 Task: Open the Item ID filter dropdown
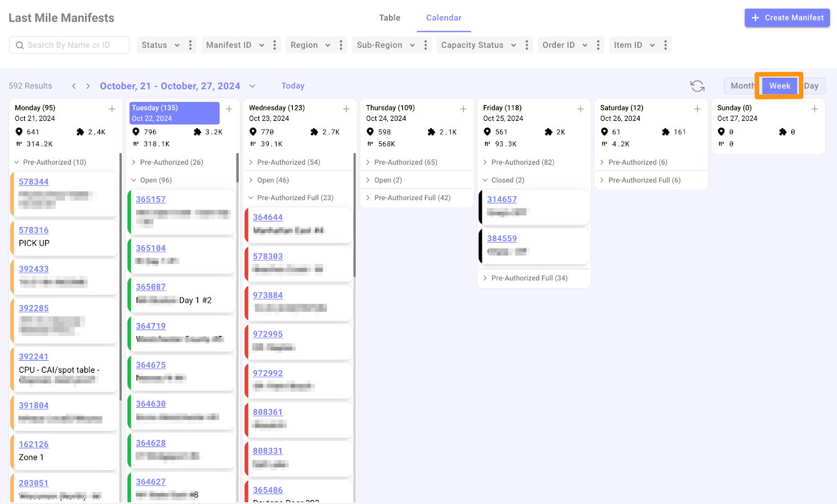coord(634,45)
